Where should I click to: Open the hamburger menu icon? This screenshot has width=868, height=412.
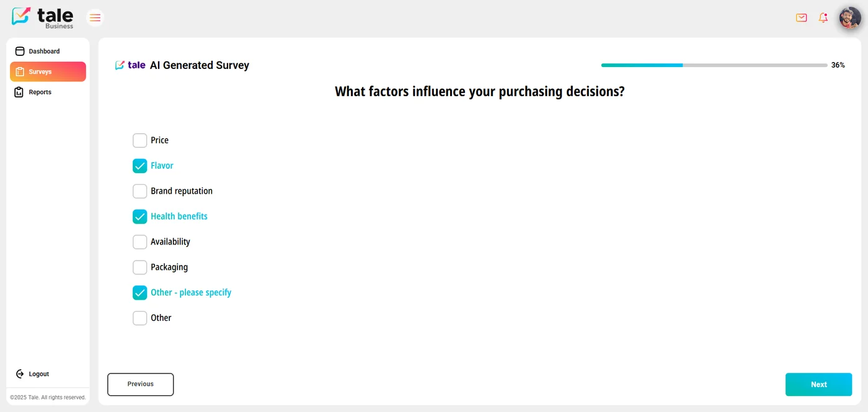[95, 17]
